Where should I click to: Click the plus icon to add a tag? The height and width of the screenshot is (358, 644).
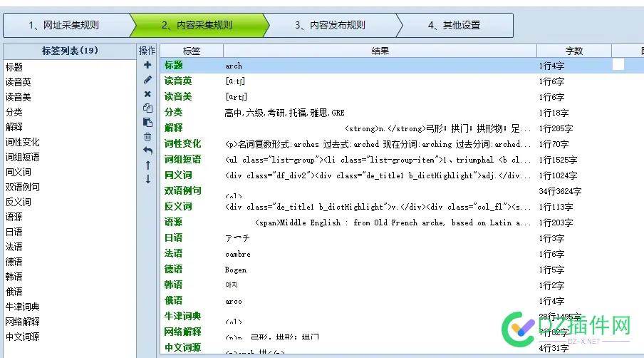tap(147, 65)
